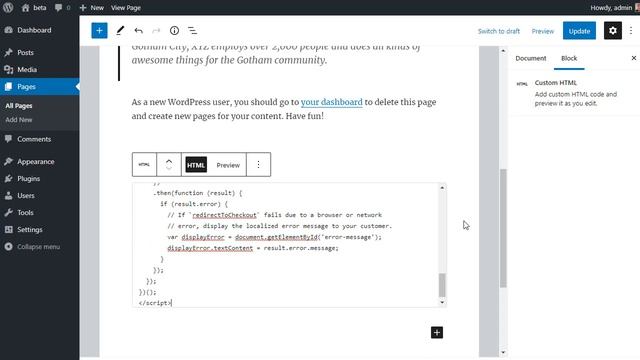Click the code textarea scrollbar thumb
The image size is (640, 360).
pyautogui.click(x=442, y=285)
